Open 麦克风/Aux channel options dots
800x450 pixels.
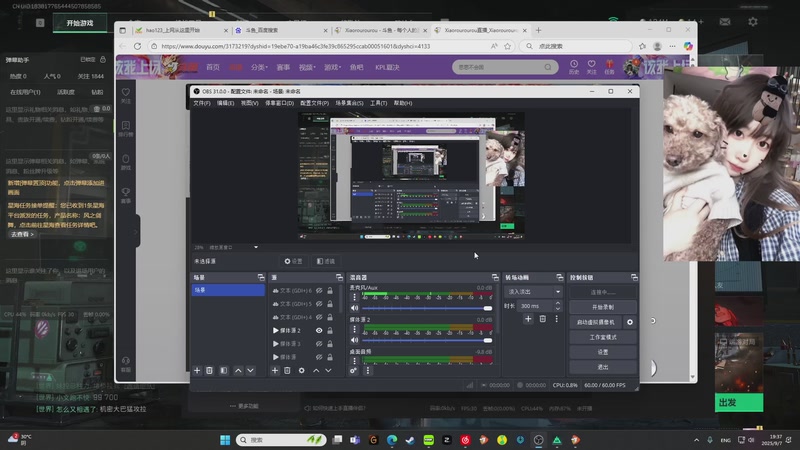pyautogui.click(x=355, y=297)
